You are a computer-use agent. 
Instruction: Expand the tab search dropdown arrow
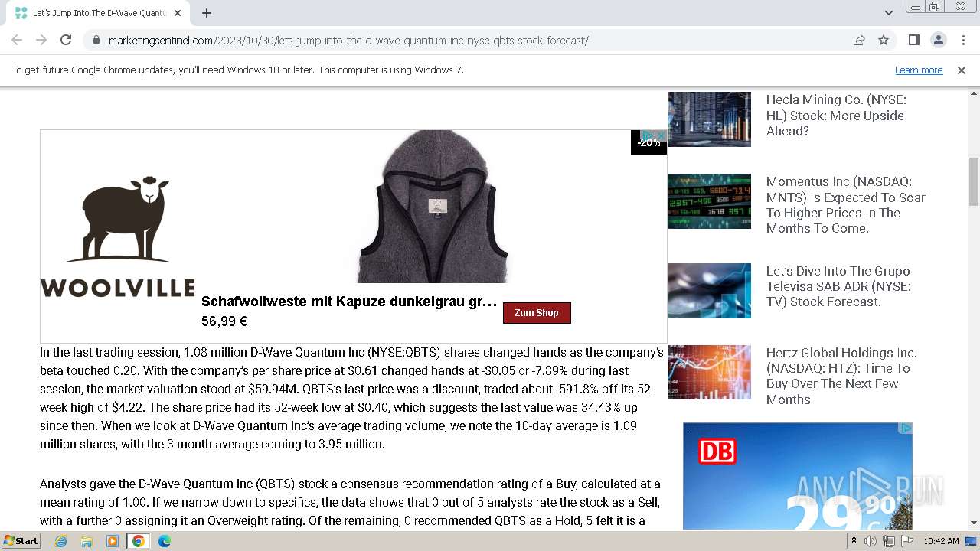coord(889,13)
